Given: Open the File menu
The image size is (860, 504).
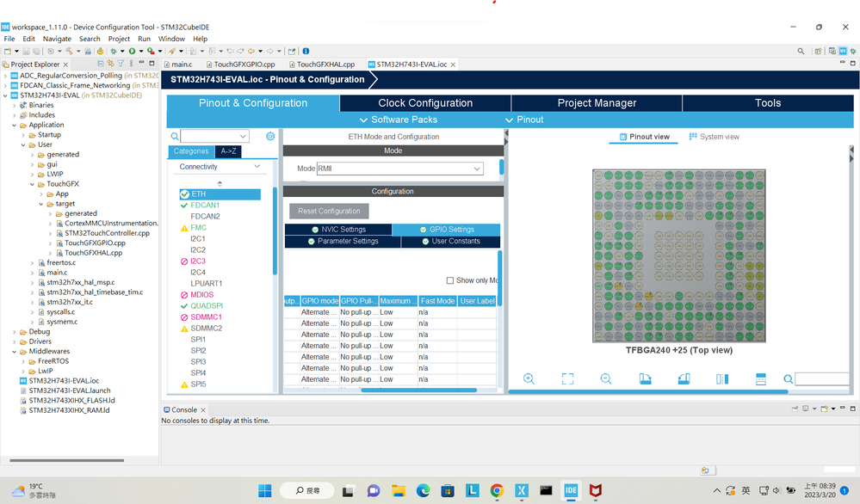Looking at the screenshot, I should click(9, 39).
